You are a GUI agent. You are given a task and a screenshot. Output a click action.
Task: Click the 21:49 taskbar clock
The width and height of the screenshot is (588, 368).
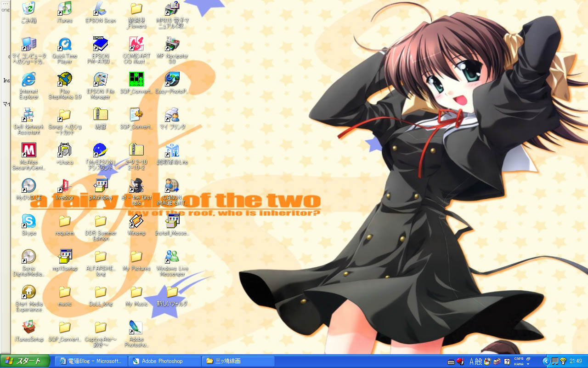[576, 361]
